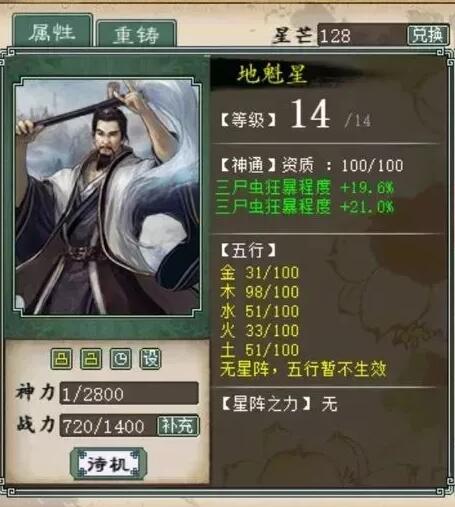Open the 设 settings icon
The image size is (455, 507).
[x=150, y=359]
